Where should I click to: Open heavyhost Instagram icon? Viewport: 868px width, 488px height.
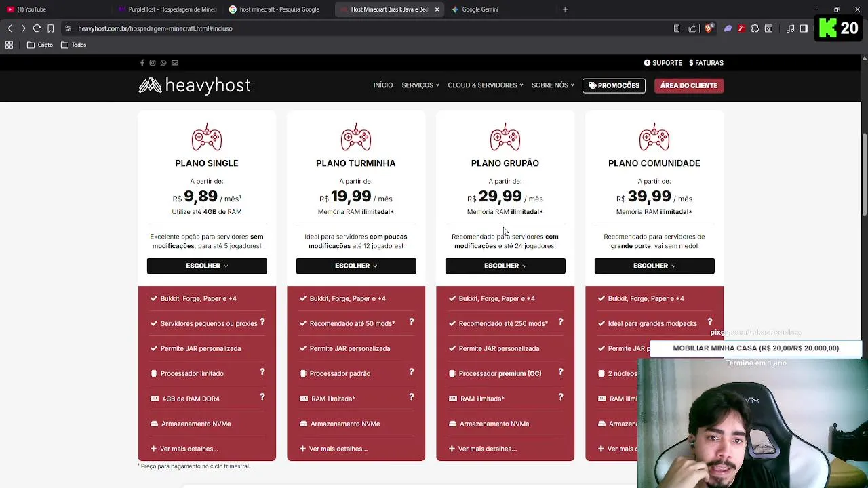coord(153,63)
